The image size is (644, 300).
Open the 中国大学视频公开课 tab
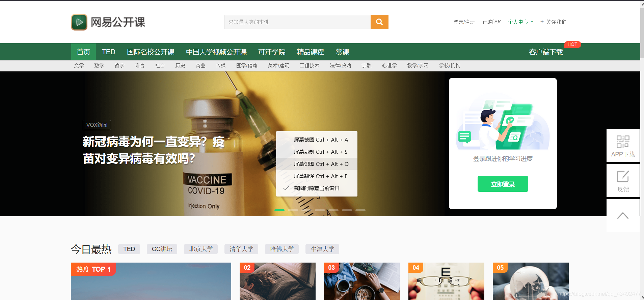pos(216,52)
